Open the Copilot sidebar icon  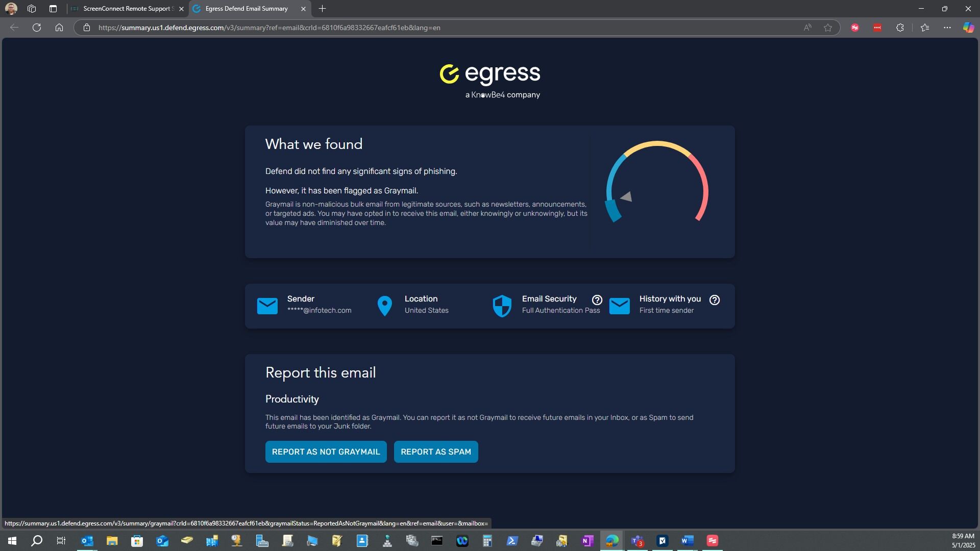click(968, 28)
